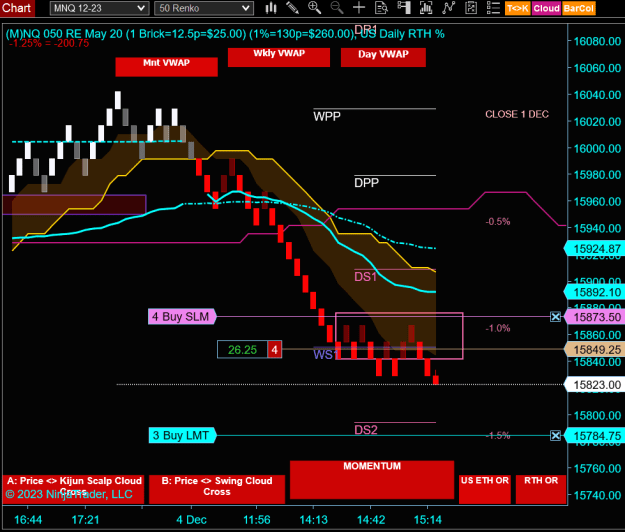Click the 15:14 time axis label
This screenshot has height=532, width=625.
[428, 520]
